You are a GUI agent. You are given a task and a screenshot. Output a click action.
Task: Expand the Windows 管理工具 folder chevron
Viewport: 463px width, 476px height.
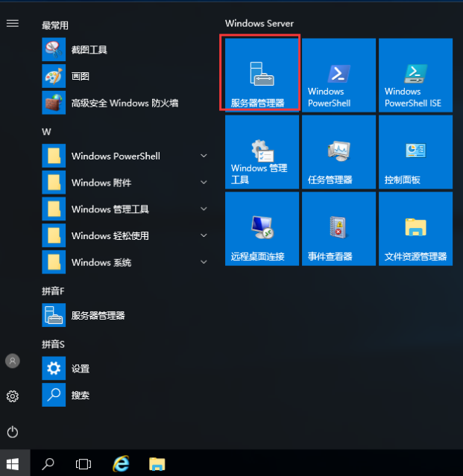204,209
